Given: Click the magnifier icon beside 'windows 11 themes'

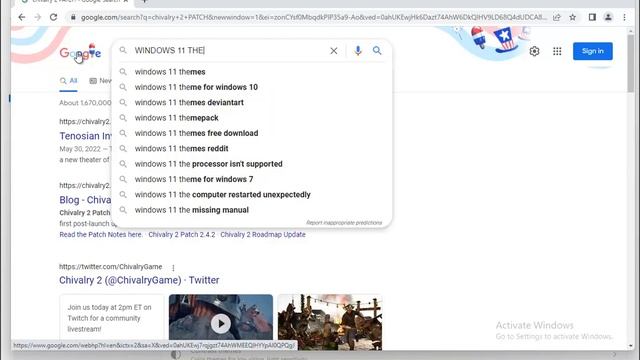Looking at the screenshot, I should point(123,72).
